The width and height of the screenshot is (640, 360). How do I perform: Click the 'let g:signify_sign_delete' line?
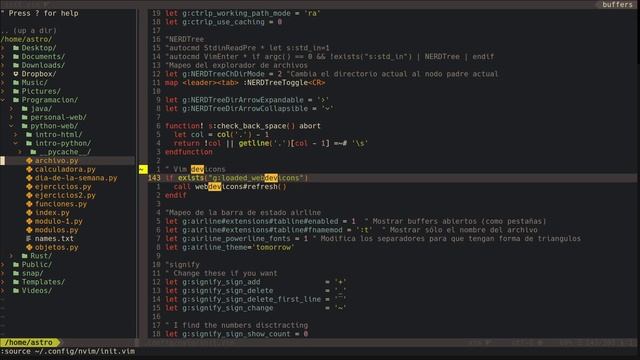(256, 291)
